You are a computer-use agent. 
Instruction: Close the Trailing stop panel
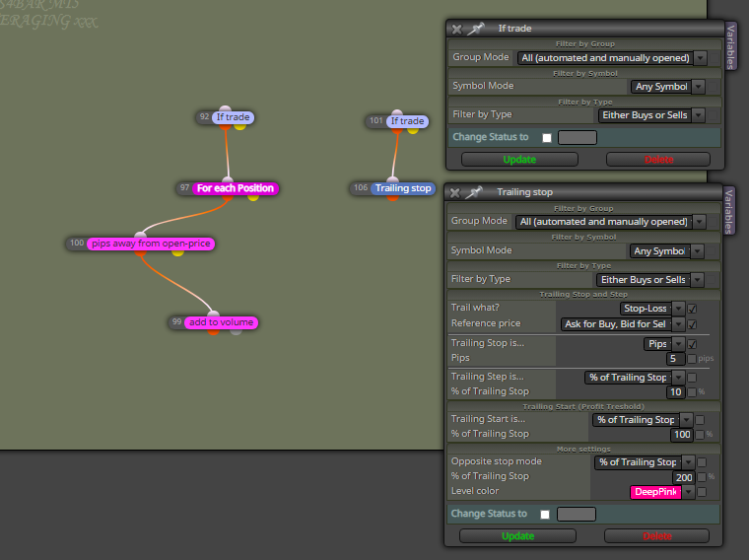(x=455, y=193)
